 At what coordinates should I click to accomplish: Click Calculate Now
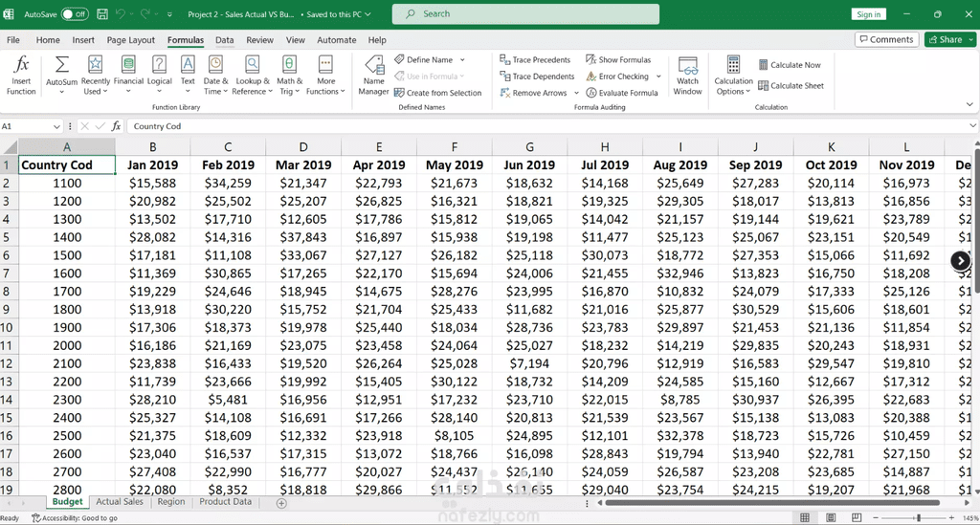pos(790,65)
